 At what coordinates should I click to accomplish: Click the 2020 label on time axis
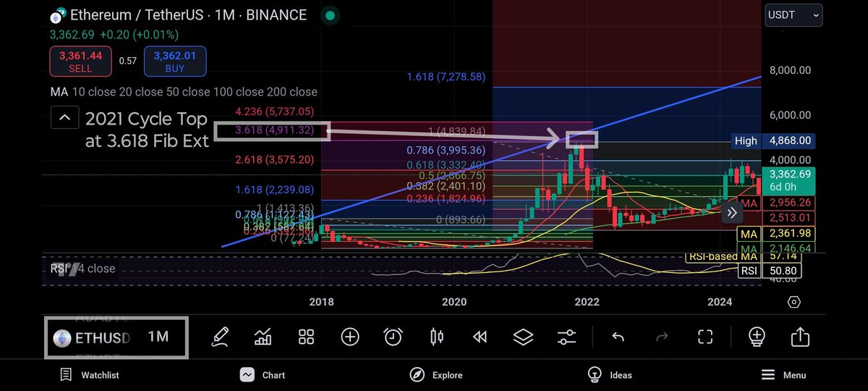[x=454, y=302]
